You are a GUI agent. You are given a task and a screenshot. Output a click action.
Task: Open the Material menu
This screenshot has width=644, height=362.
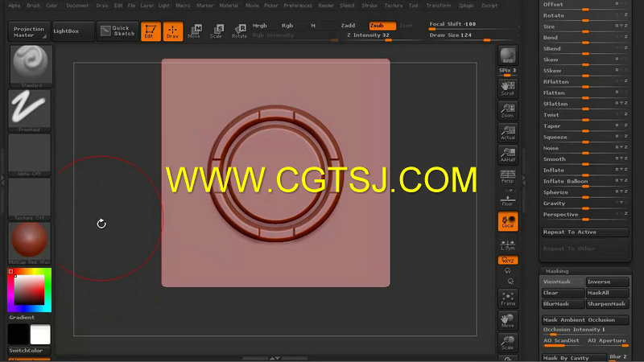click(x=229, y=6)
